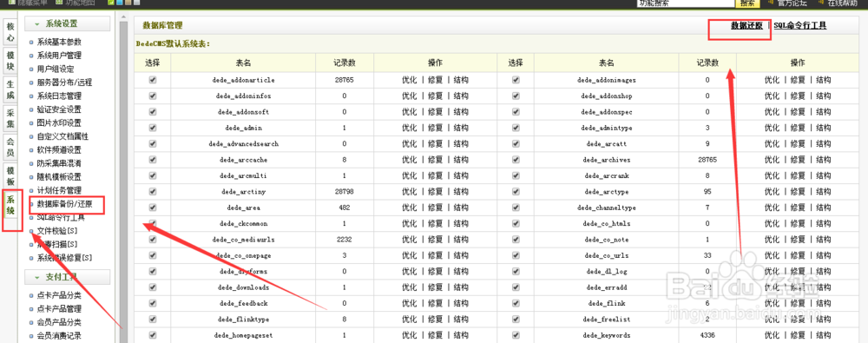The height and width of the screenshot is (343, 868).
Task: Click 结构 for dede_arctype
Action: 823,192
